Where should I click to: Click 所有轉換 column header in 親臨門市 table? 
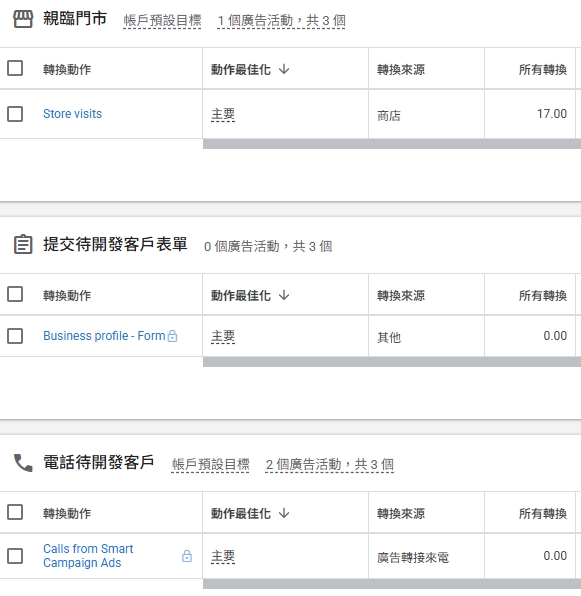[543, 70]
